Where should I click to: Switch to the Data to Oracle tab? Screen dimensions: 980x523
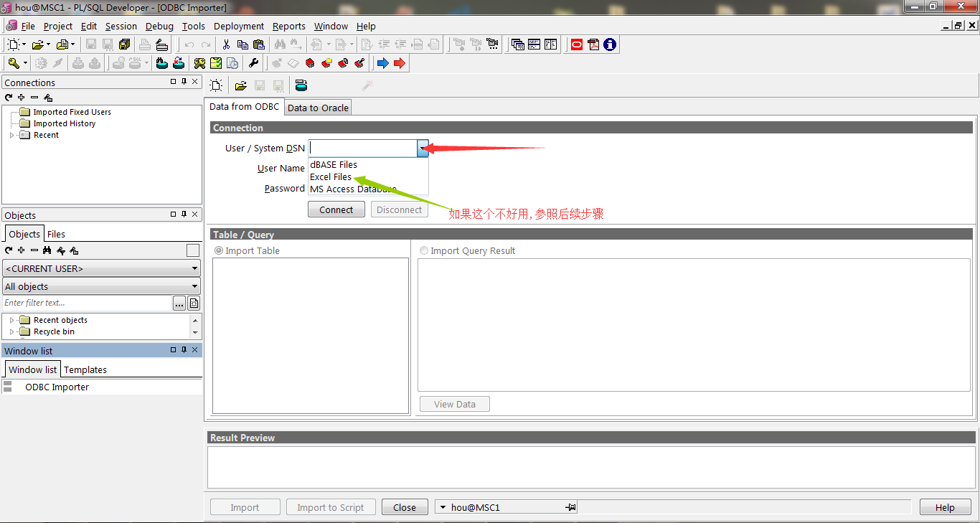tap(317, 107)
